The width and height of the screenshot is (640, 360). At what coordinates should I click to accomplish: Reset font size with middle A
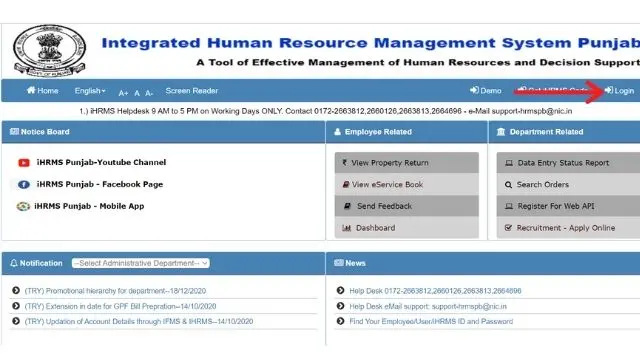coord(137,93)
